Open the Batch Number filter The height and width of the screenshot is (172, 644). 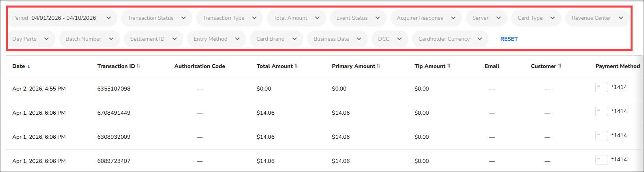89,39
